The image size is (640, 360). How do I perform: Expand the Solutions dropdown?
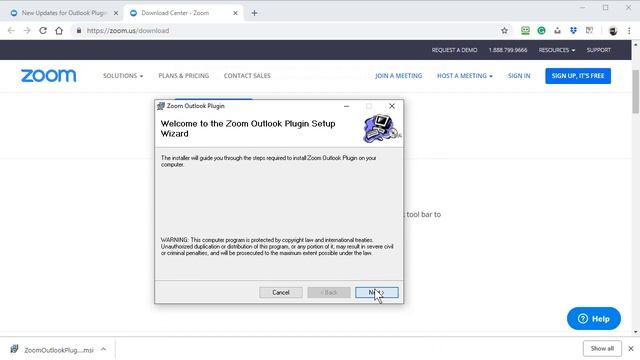pos(123,76)
